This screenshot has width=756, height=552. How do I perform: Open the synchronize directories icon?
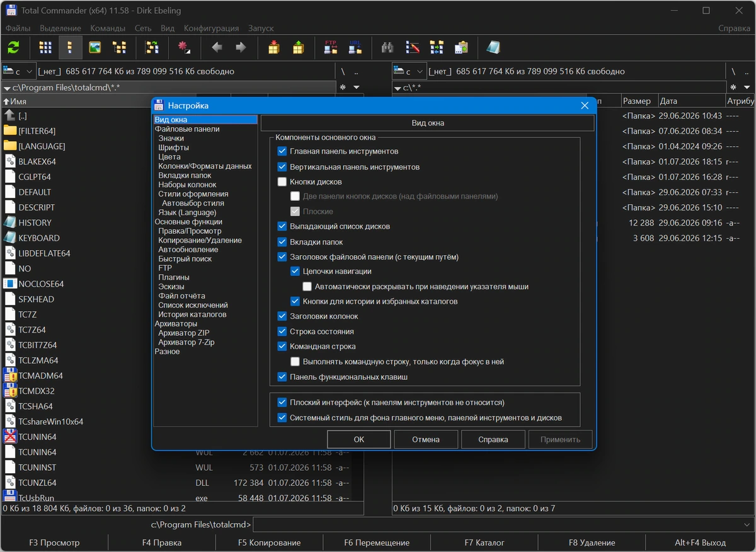437,47
